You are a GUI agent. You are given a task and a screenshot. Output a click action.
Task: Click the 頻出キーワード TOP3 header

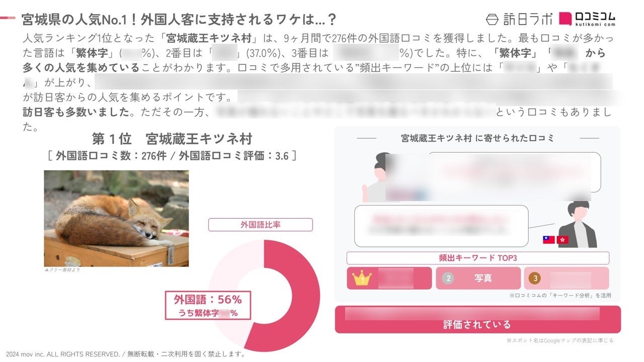[x=477, y=258]
